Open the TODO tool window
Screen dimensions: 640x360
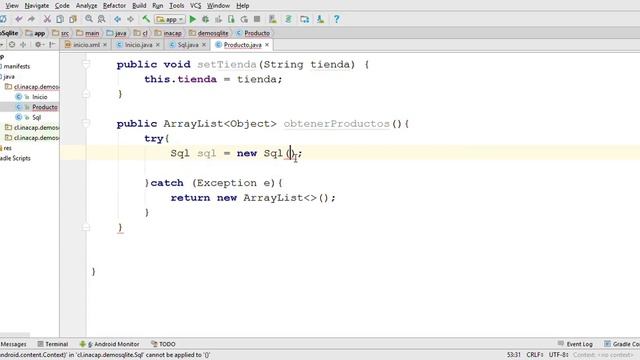click(163, 344)
